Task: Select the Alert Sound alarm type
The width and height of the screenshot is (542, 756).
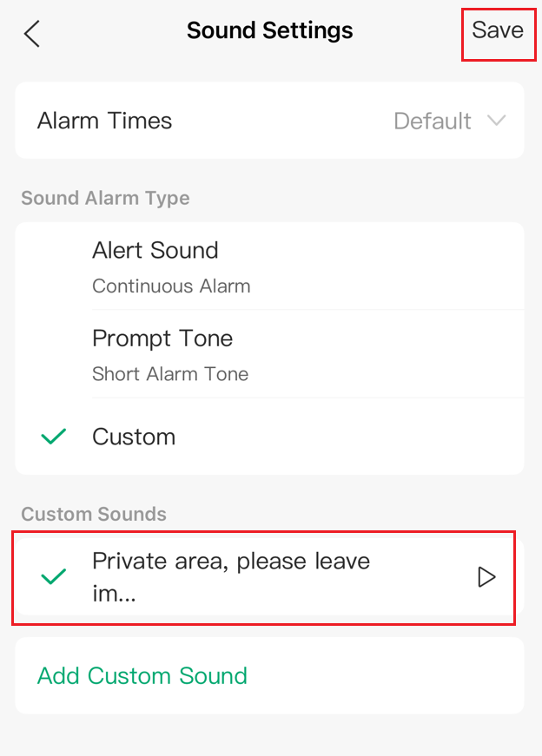Action: coord(155,251)
